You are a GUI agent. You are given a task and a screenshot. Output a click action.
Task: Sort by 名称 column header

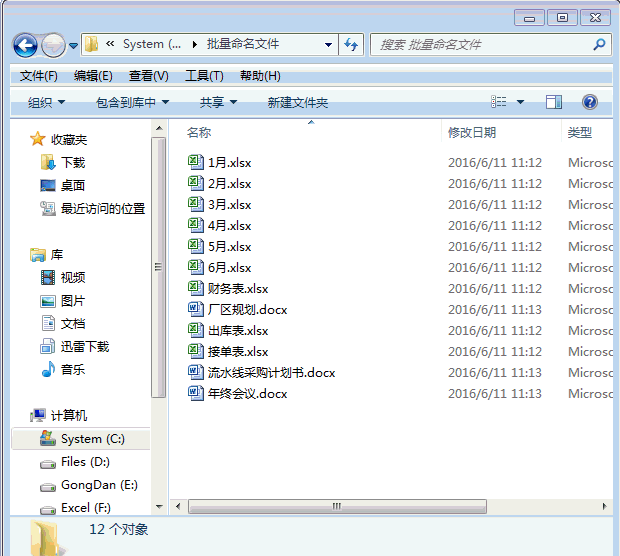pyautogui.click(x=199, y=132)
